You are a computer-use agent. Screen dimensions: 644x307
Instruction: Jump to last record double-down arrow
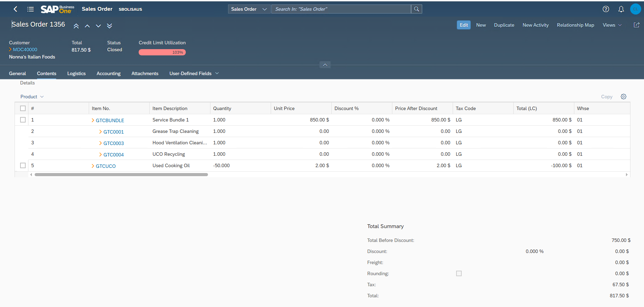pyautogui.click(x=110, y=26)
